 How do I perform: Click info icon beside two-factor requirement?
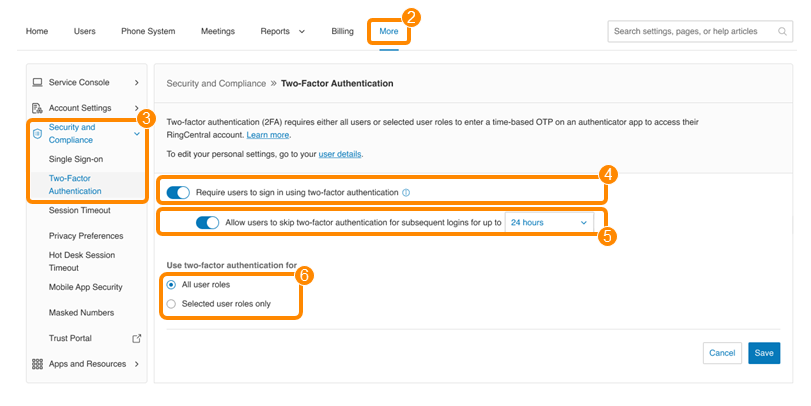406,192
